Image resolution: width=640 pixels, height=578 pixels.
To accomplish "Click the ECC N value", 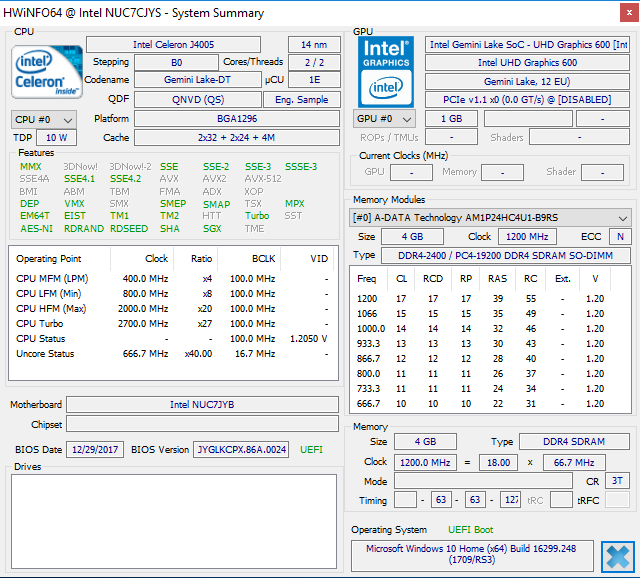I will [620, 237].
